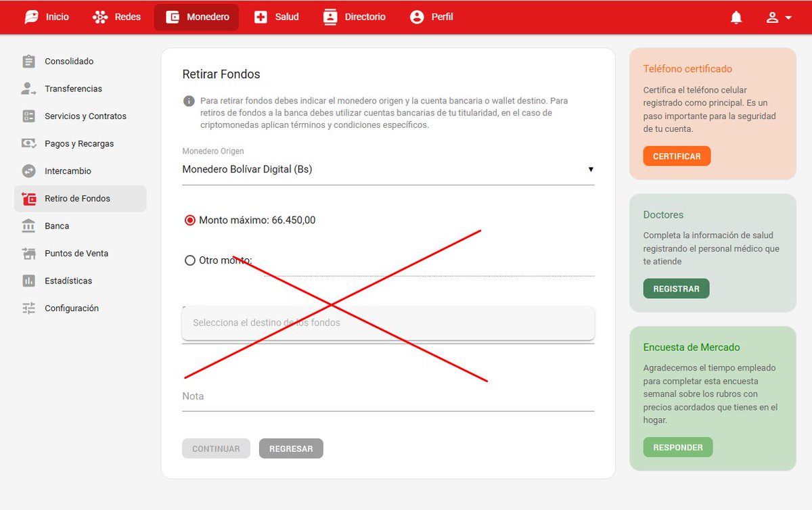Expand the Monedero Origen dropdown
Image resolution: width=812 pixels, height=510 pixels.
click(388, 170)
